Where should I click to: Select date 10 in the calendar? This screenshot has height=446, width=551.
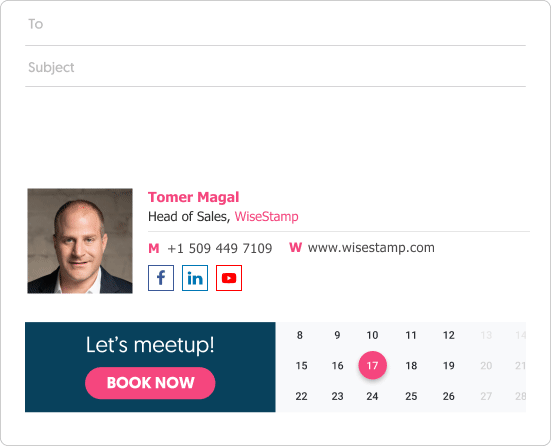pos(372,335)
